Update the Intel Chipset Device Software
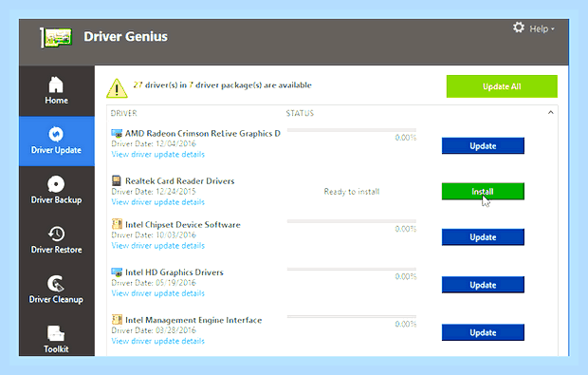588x375 pixels. pyautogui.click(x=483, y=237)
